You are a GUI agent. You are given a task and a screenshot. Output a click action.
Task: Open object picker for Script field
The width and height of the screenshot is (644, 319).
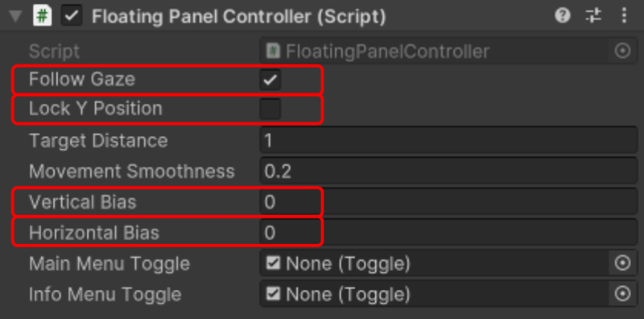[x=622, y=52]
